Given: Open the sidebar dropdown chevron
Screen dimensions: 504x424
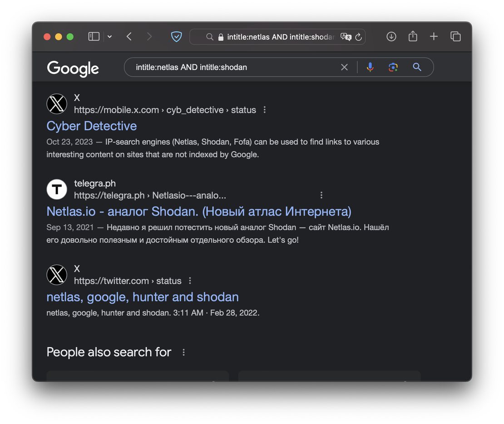Looking at the screenshot, I should click(109, 37).
